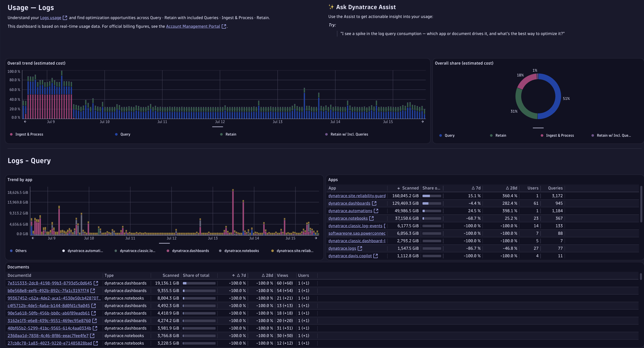Open softwareone.sap.powerconnec app link
Viewport: 644px width, 348px height.
pyautogui.click(x=357, y=233)
